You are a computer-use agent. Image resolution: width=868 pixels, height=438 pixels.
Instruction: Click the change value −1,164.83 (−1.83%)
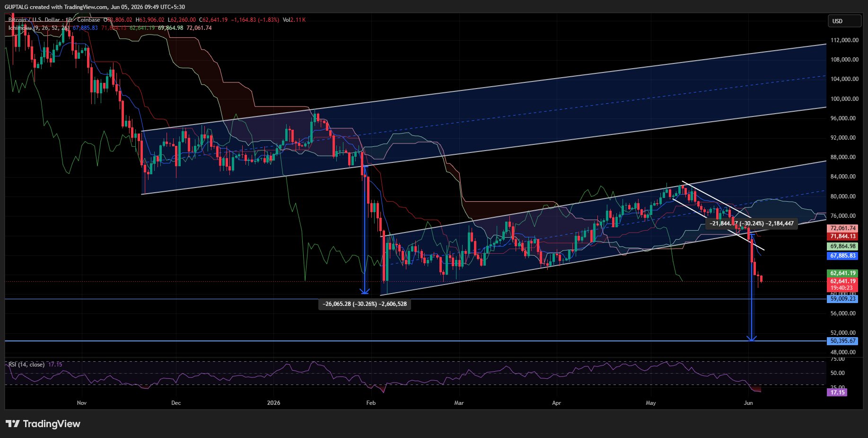tap(255, 20)
